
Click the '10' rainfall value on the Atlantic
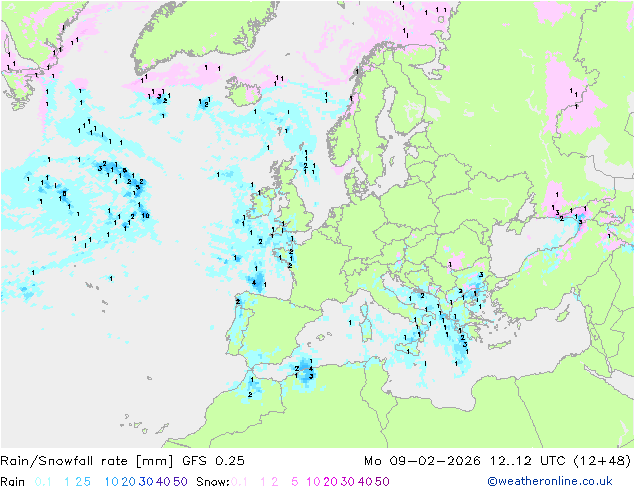click(145, 215)
